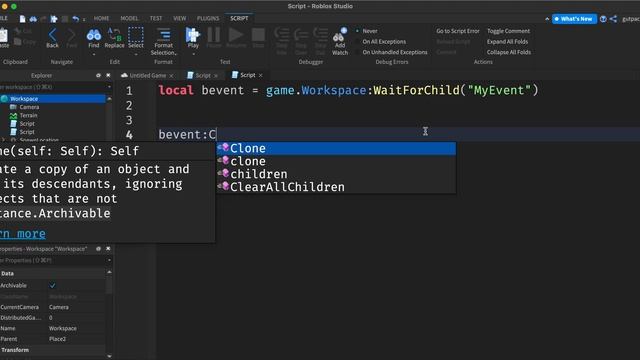Toggle the Archivable checkbox

(52, 285)
